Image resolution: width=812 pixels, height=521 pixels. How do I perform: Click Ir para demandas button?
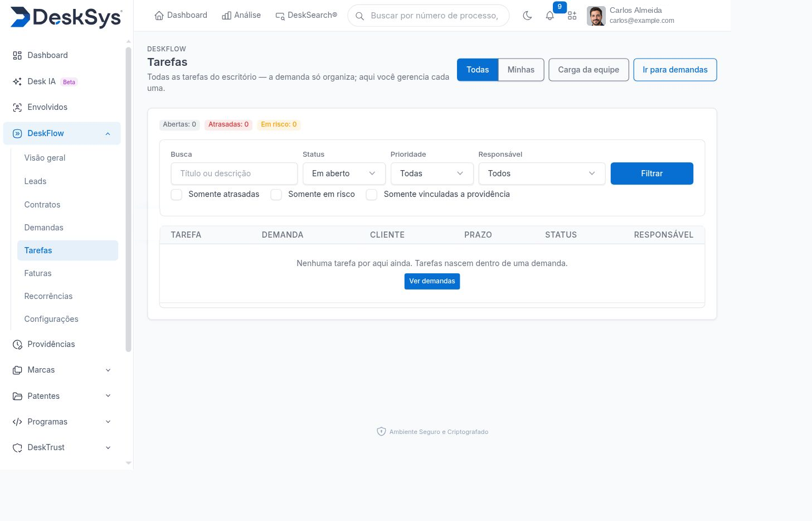point(675,70)
